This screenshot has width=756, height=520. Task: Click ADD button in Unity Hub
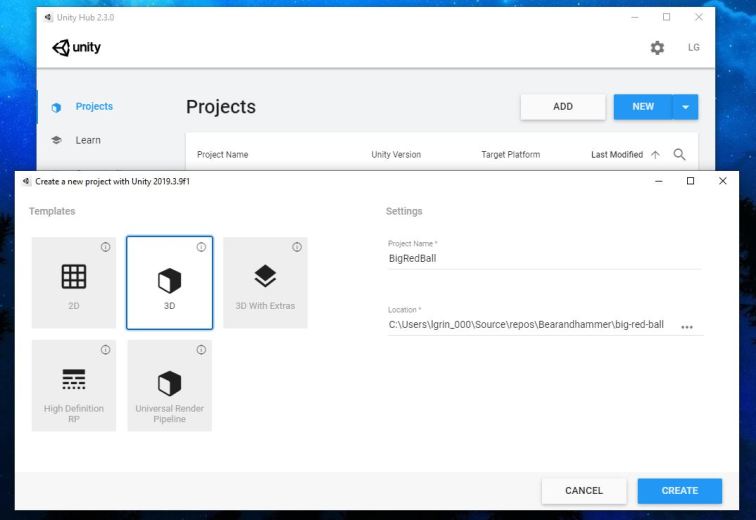click(563, 107)
